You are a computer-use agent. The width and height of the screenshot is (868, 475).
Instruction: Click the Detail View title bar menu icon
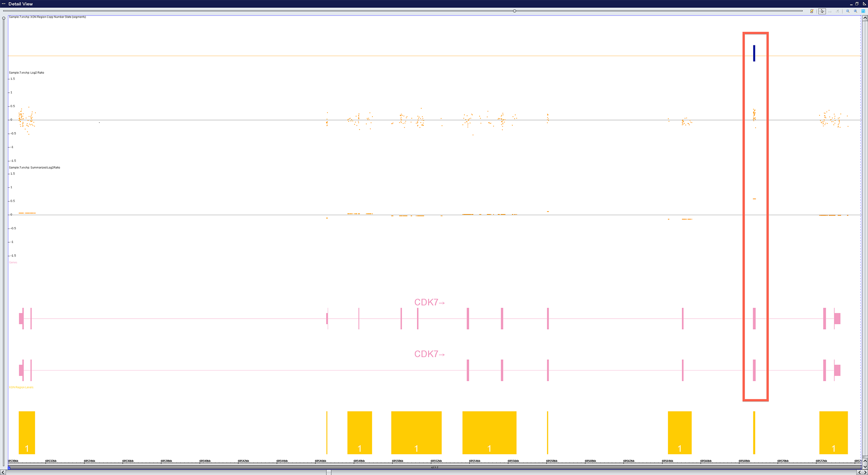tap(3, 4)
